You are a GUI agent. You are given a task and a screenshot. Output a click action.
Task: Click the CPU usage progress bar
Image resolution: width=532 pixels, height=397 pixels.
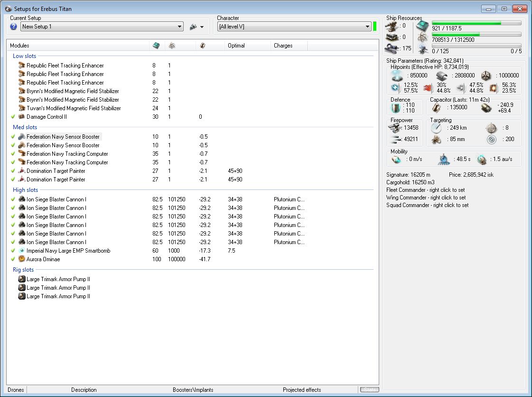[476, 23]
